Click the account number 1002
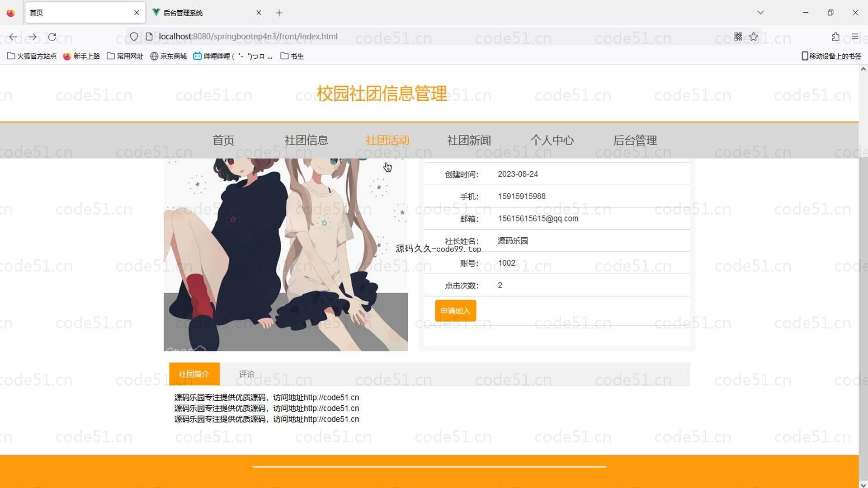The height and width of the screenshot is (488, 868). pos(506,263)
